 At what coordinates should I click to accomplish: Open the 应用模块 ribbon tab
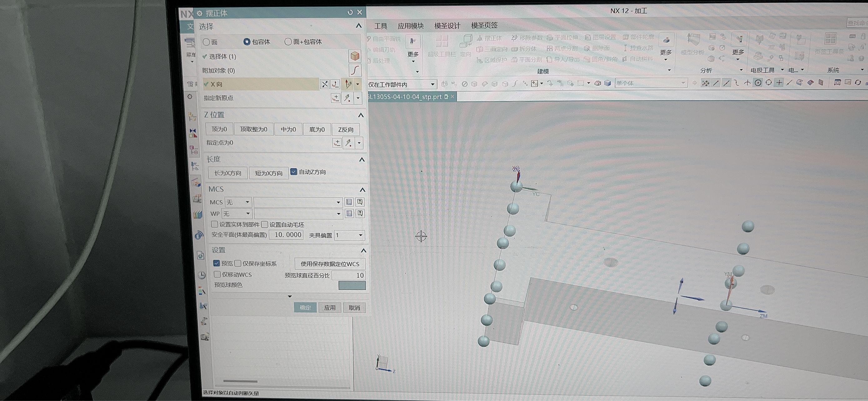point(411,26)
